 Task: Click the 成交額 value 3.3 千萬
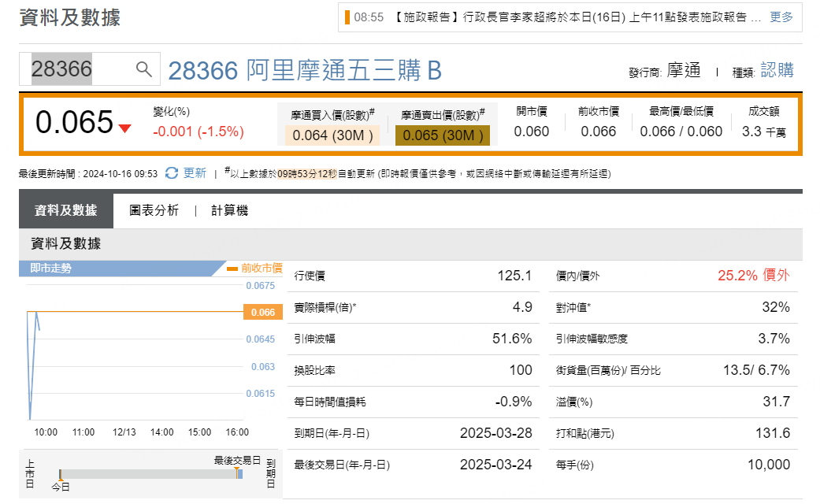[763, 132]
